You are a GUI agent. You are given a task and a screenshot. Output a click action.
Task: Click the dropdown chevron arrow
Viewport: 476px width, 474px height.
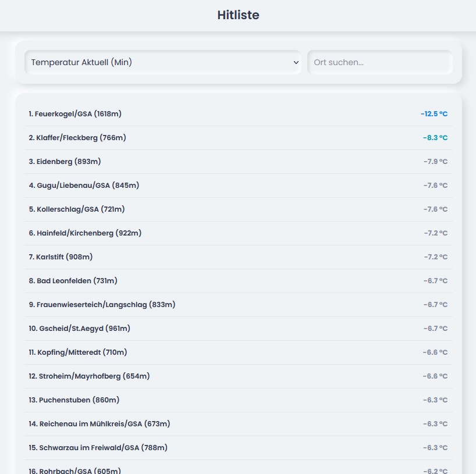(x=296, y=62)
